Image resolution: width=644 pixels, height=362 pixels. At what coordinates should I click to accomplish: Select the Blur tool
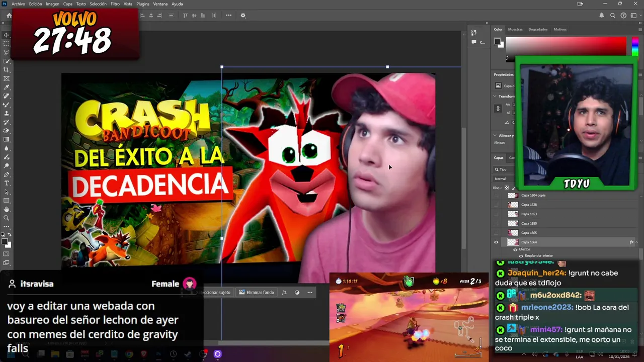click(7, 148)
